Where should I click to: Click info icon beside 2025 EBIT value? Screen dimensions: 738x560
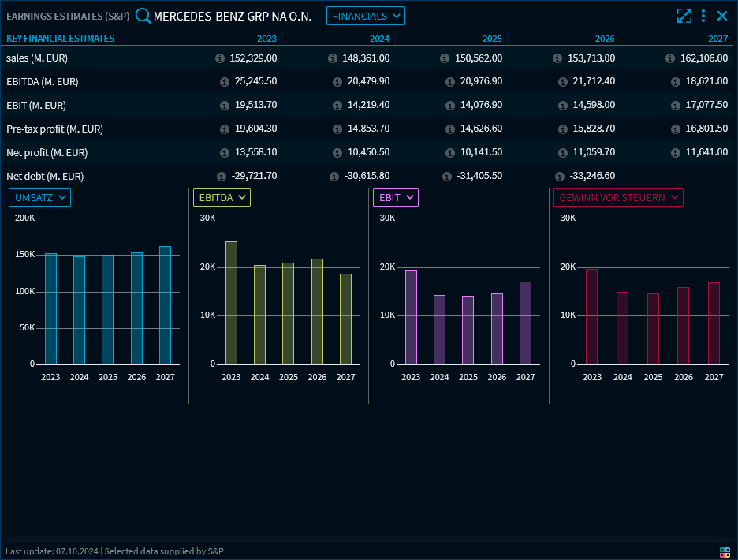click(x=445, y=106)
